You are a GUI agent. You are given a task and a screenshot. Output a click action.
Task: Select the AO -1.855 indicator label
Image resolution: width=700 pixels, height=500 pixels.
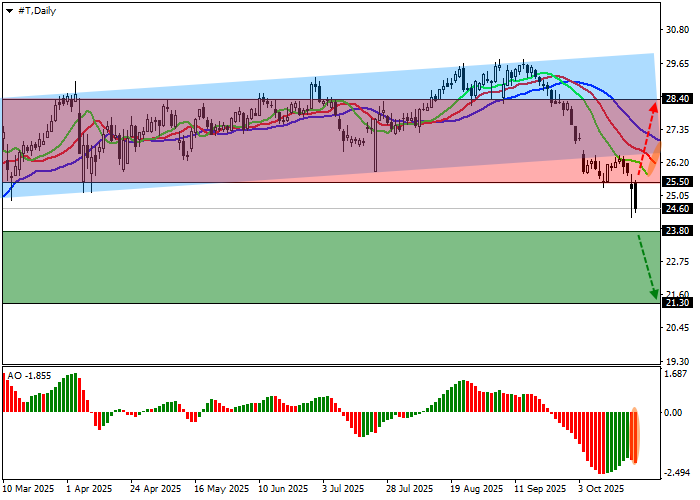(x=27, y=376)
